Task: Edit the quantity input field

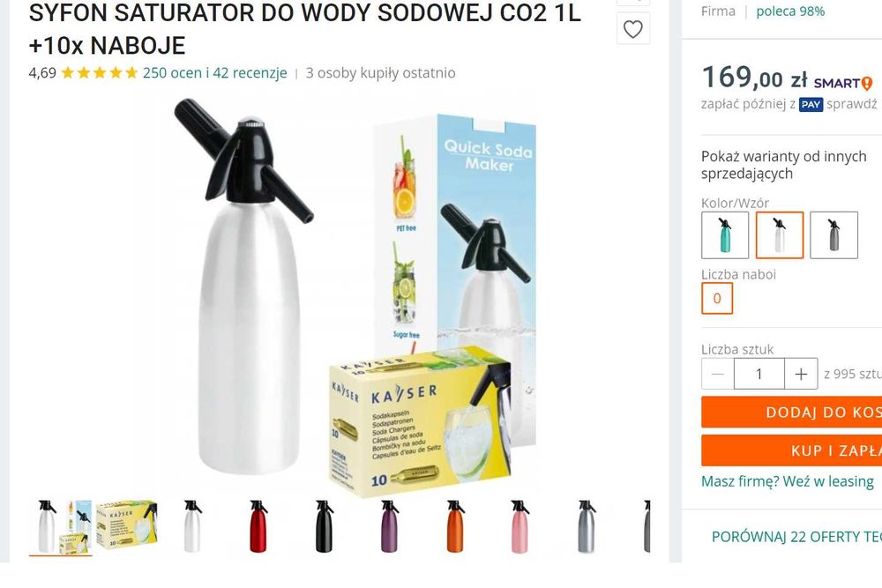Action: click(759, 374)
